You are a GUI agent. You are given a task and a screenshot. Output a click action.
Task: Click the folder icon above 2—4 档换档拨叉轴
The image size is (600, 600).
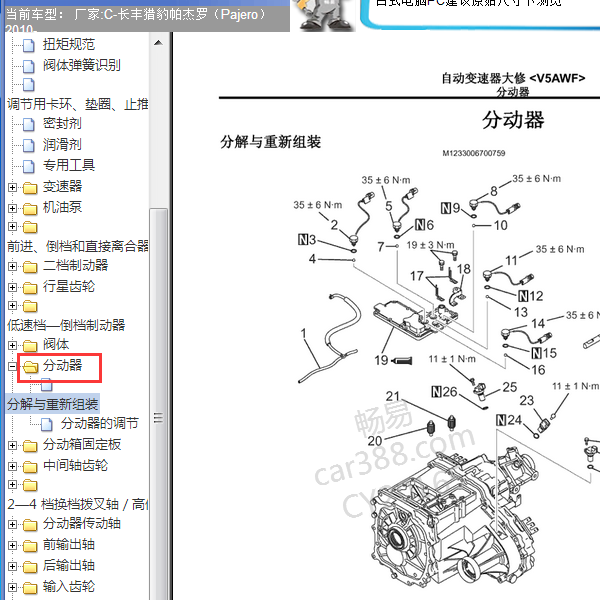tap(30, 485)
